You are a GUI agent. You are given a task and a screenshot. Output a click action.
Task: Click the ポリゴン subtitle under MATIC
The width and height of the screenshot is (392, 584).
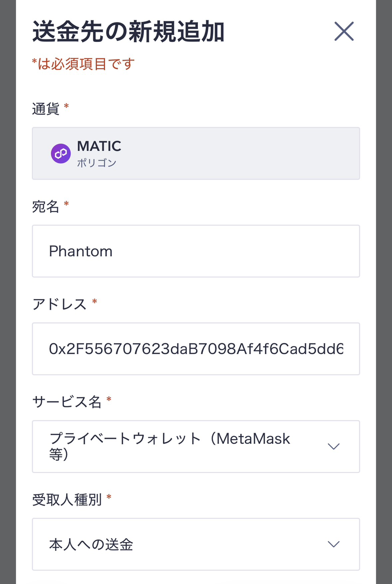pyautogui.click(x=97, y=163)
